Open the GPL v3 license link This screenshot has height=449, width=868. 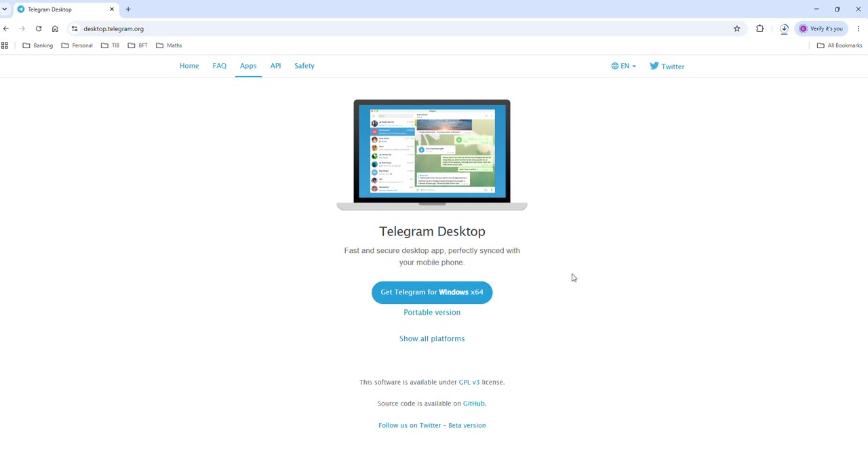469,382
